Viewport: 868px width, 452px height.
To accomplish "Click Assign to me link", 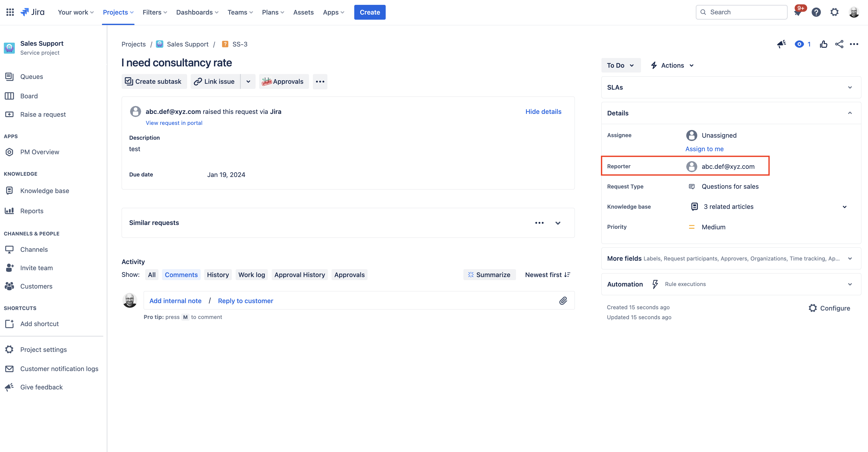I will (x=704, y=149).
